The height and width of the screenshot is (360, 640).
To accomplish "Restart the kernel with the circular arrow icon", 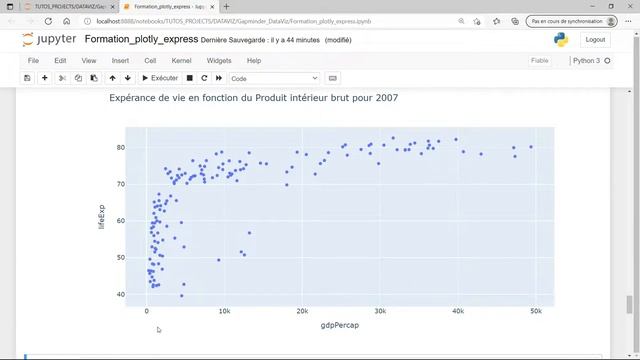I will point(204,78).
